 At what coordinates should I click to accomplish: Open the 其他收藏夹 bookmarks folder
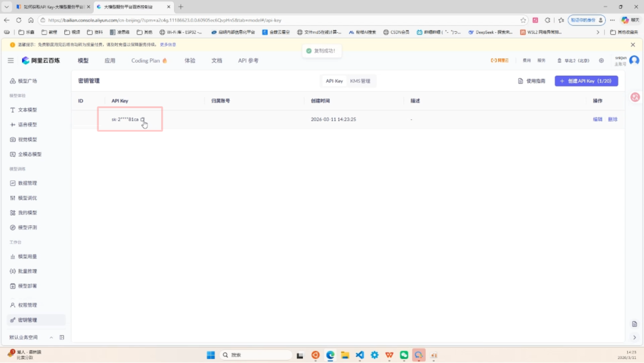tap(624, 32)
